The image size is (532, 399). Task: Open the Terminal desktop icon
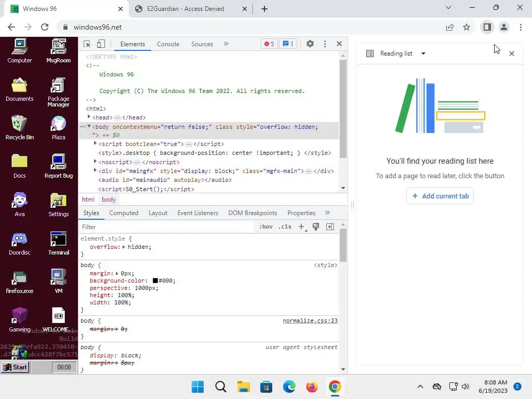click(x=58, y=243)
